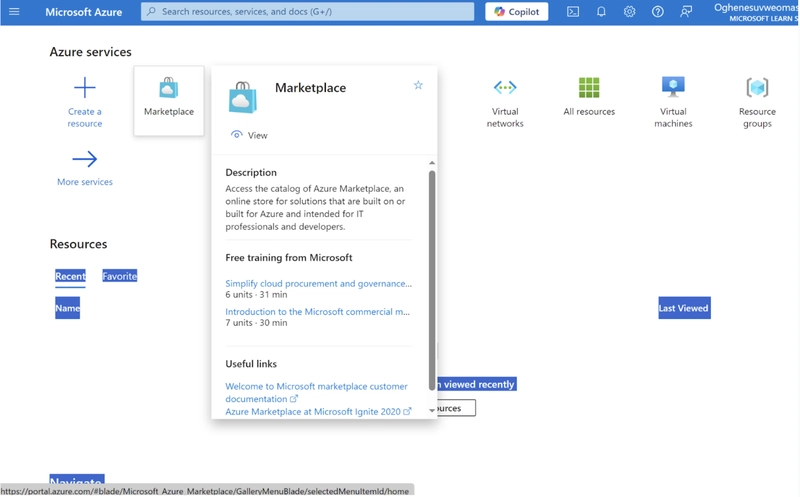The width and height of the screenshot is (800, 497).
Task: Open the hamburger portal menu
Action: (x=14, y=11)
